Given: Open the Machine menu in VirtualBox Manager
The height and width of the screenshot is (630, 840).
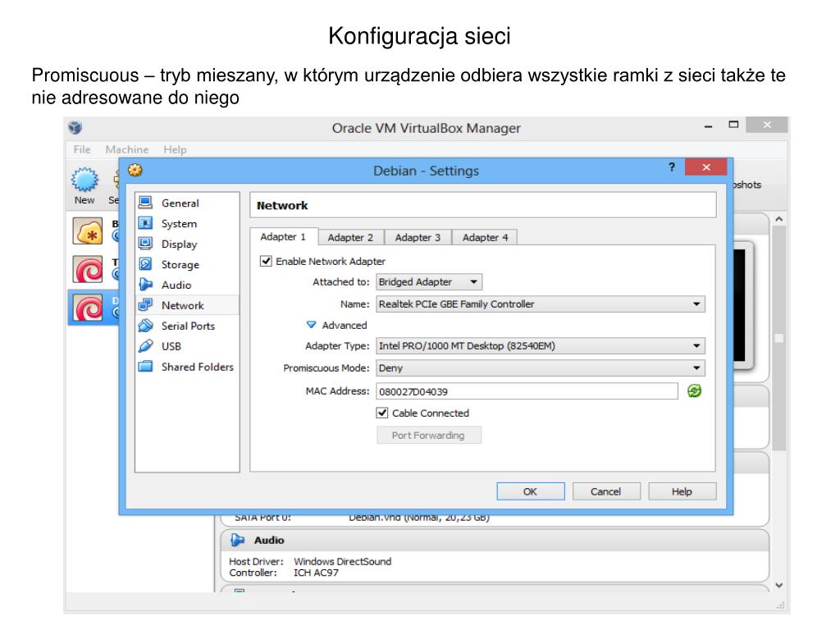Looking at the screenshot, I should click(127, 149).
